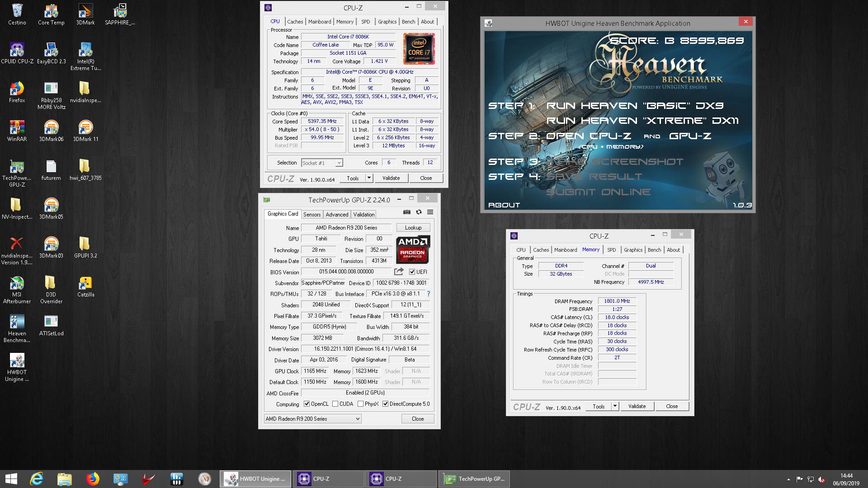The image size is (868, 488).
Task: Toggle the CUDA checkbox
Action: (x=335, y=404)
